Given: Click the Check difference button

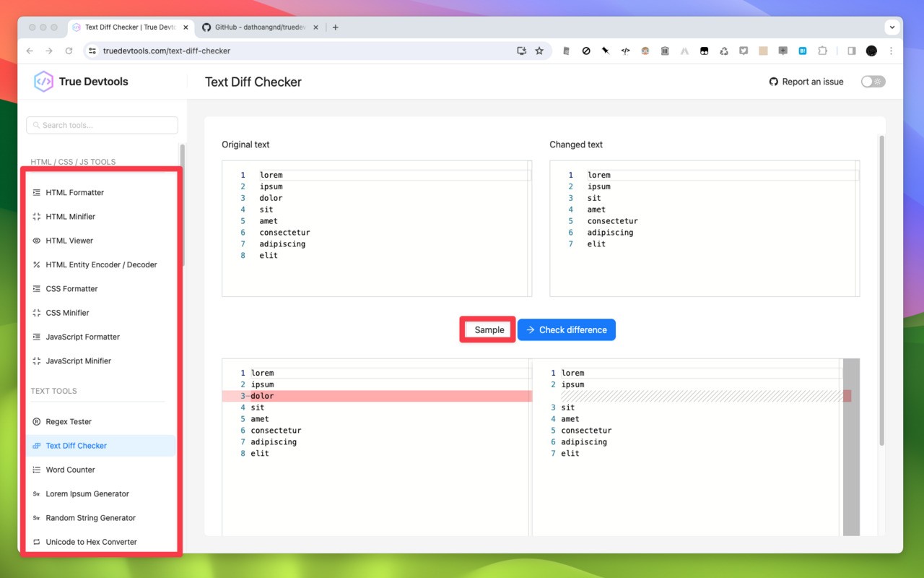Looking at the screenshot, I should pos(566,329).
